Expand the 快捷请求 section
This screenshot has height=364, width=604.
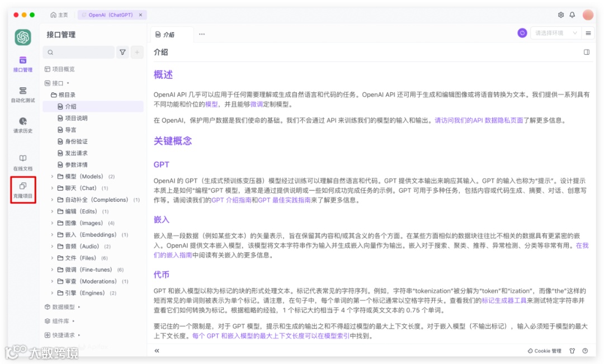63,335
